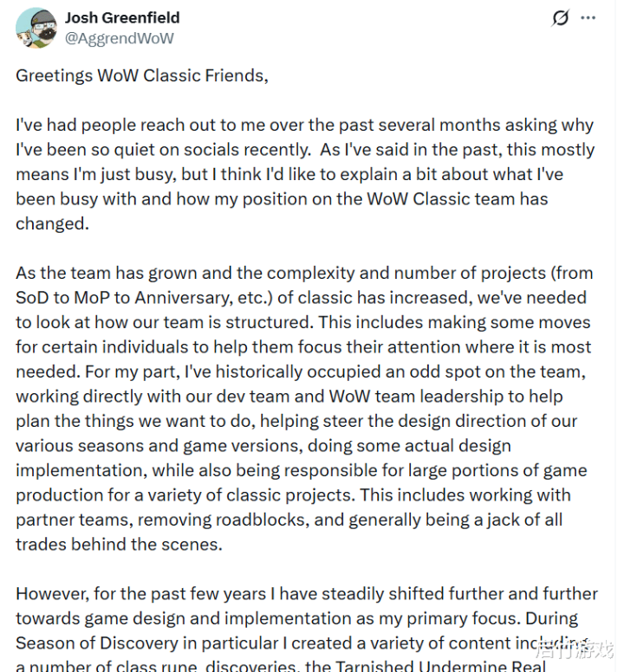Open the three-dot more options menu

pos(588,18)
